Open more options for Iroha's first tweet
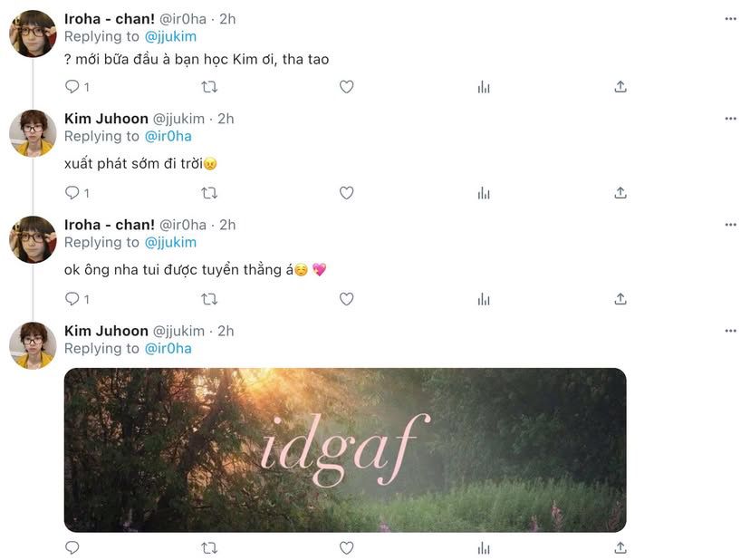The image size is (750, 560). [x=730, y=19]
